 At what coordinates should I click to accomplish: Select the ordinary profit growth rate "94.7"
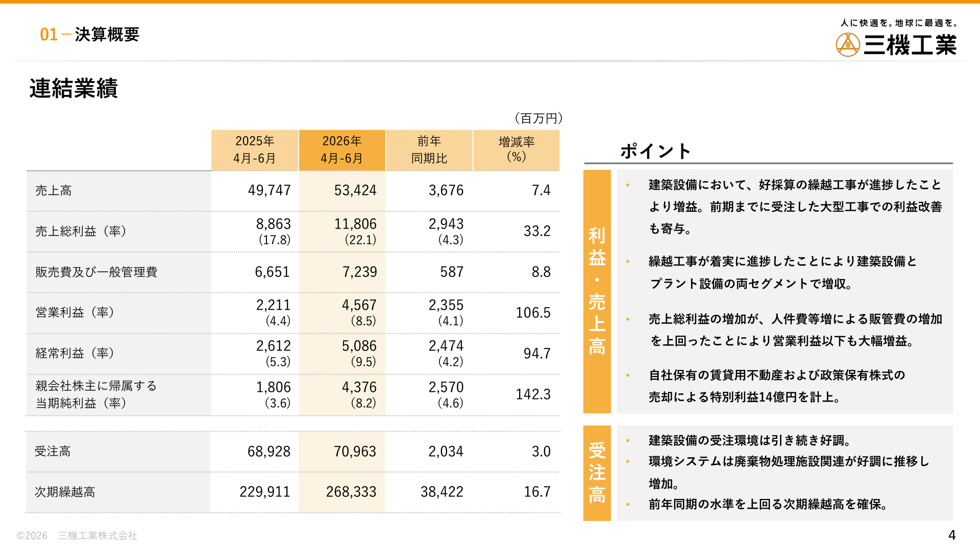537,354
